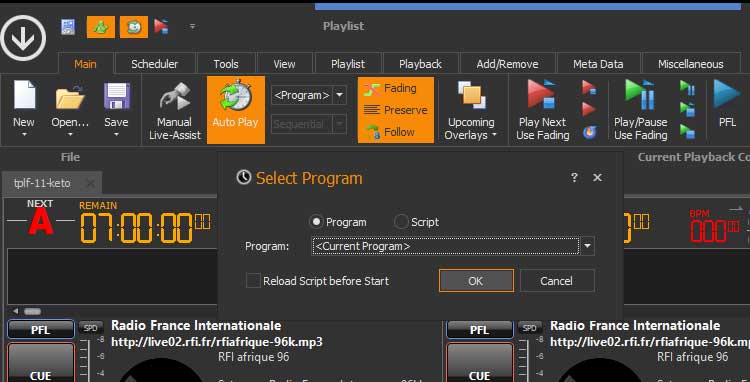Click the blue PFL play icon in ribbon
The width and height of the screenshot is (750, 382).
tap(727, 95)
